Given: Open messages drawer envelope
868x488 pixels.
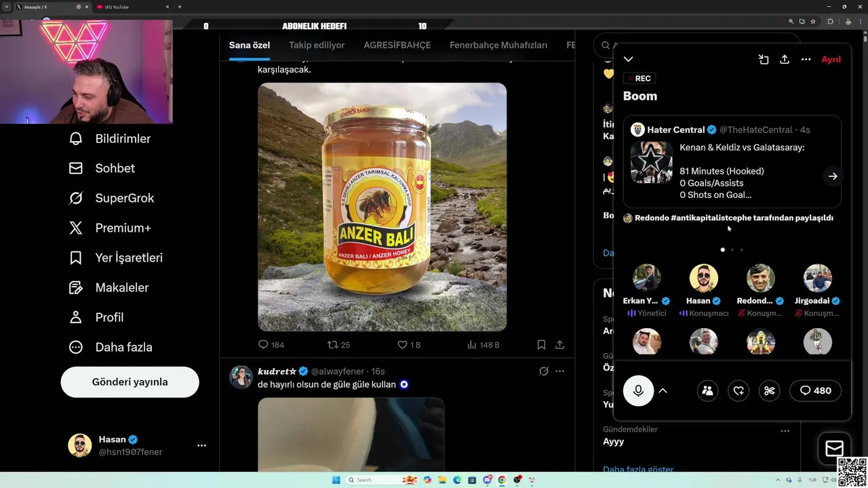Looking at the screenshot, I should (x=834, y=449).
